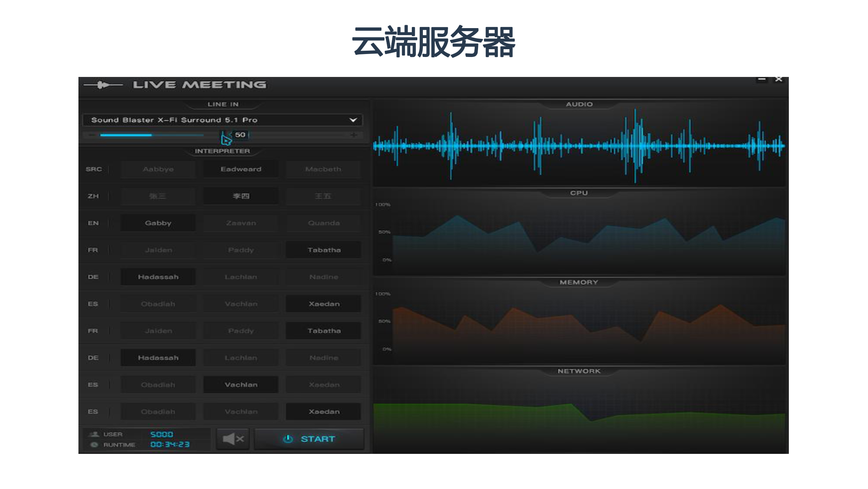The image size is (868, 489).
Task: Select interpreter 张三 in ZH row
Action: (x=158, y=196)
